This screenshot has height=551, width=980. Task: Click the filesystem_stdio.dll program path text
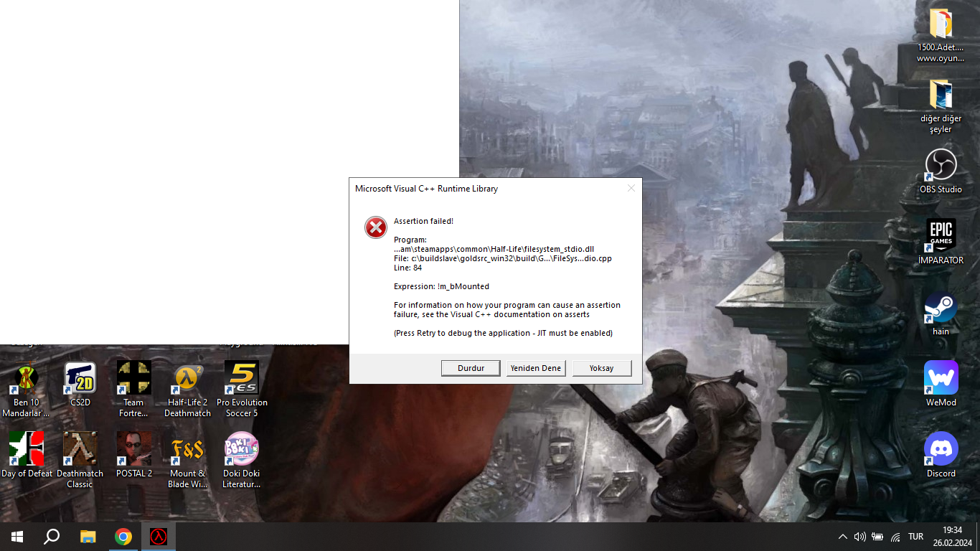494,249
